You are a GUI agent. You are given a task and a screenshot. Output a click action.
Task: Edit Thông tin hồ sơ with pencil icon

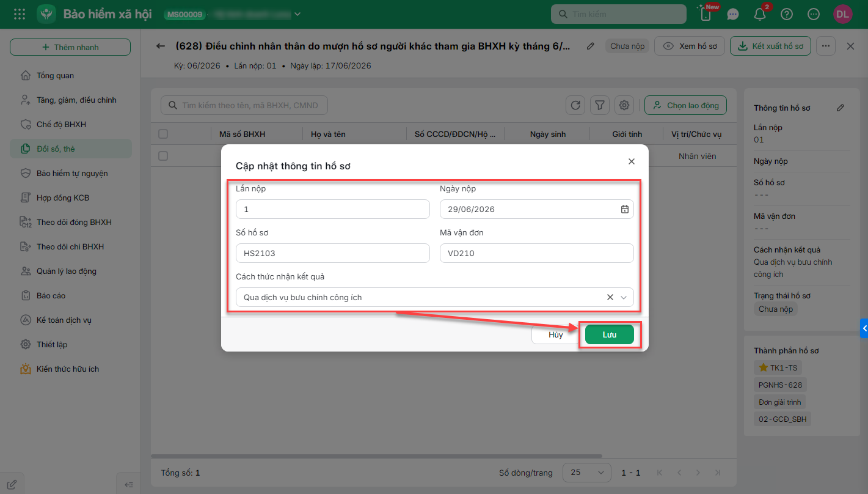coord(841,108)
